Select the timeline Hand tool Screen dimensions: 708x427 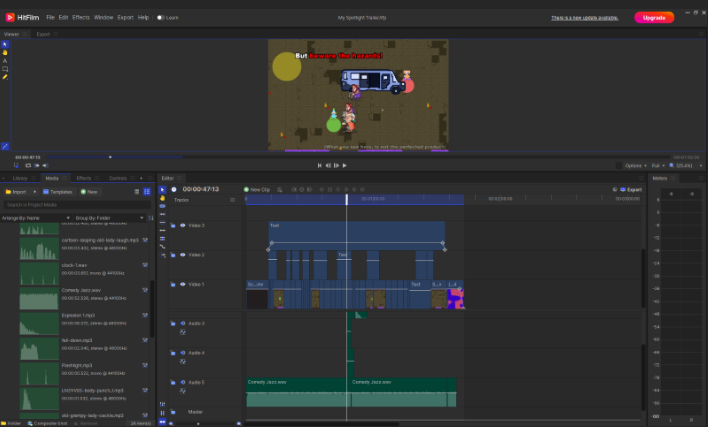163,198
